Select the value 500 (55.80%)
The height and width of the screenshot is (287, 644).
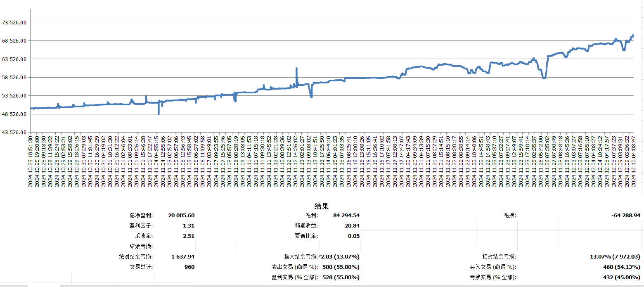(x=341, y=267)
